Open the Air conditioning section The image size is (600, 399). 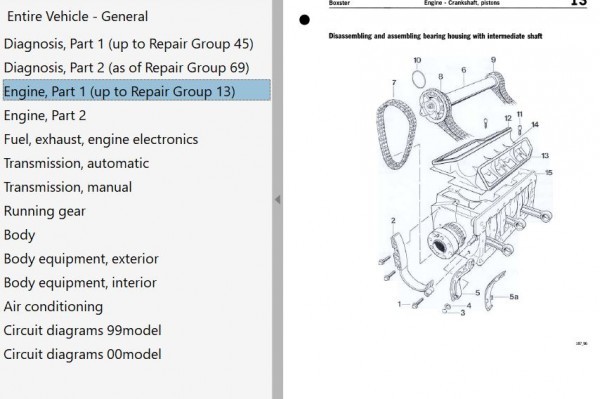pyautogui.click(x=53, y=306)
